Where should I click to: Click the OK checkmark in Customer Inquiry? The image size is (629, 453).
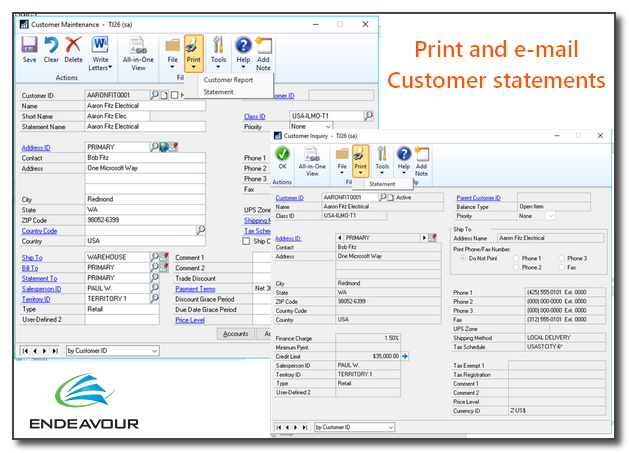pos(282,153)
